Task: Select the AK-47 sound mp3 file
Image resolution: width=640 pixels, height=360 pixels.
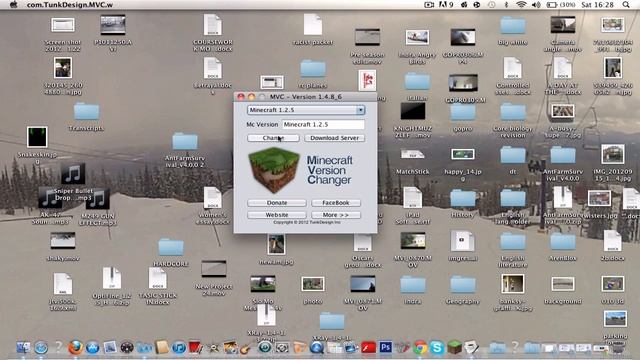Action: (x=50, y=206)
